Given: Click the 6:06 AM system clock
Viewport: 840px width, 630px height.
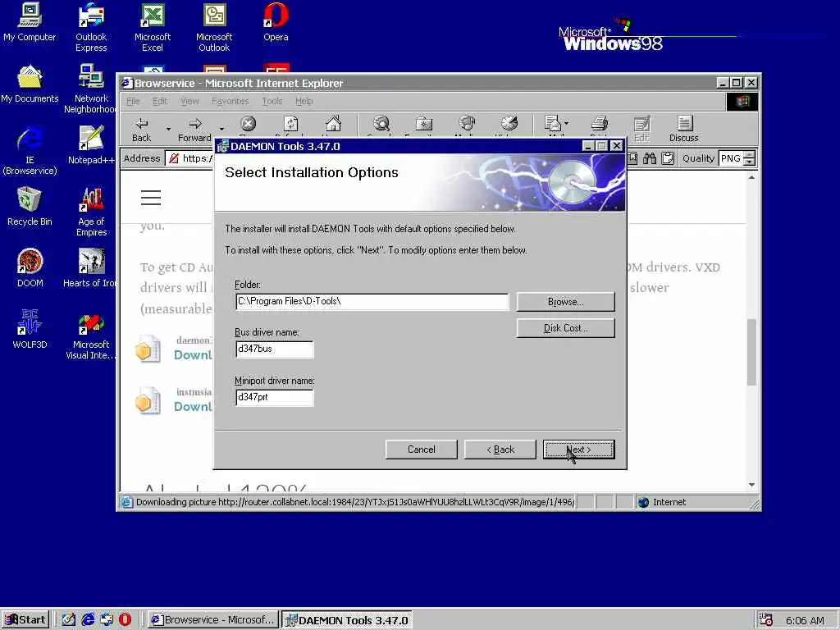Looking at the screenshot, I should point(805,620).
